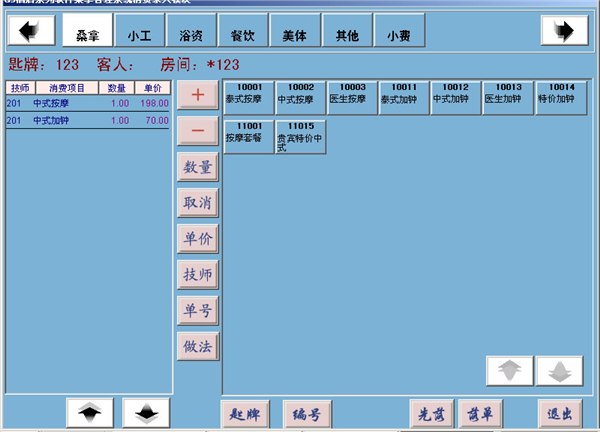Click the 单价 column header
The image size is (600, 432).
(153, 88)
